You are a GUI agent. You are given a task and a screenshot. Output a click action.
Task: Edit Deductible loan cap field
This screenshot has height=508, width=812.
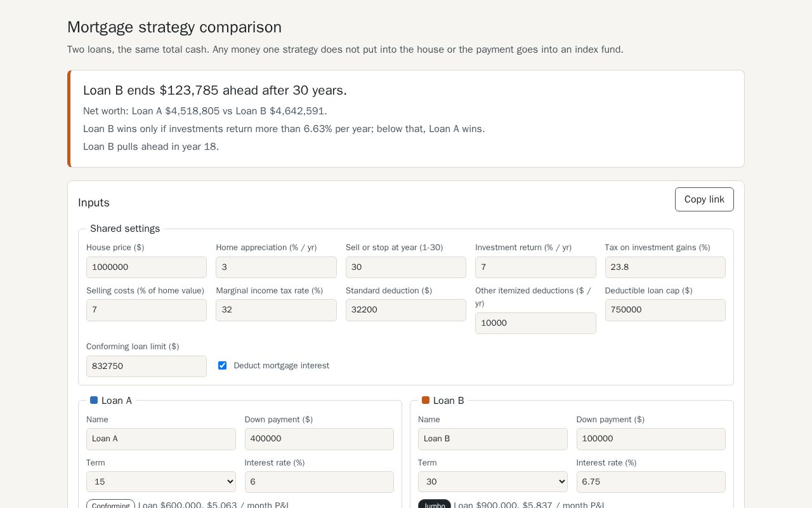[665, 310]
